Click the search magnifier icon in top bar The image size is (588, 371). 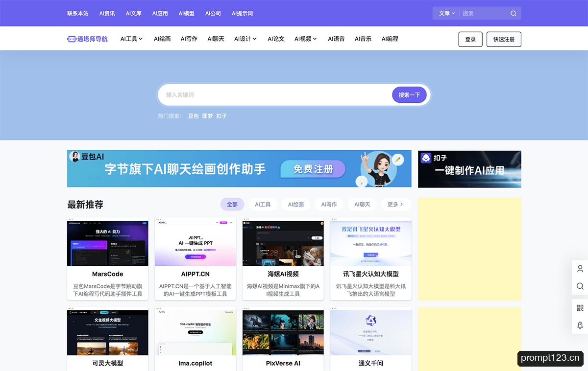pyautogui.click(x=513, y=13)
